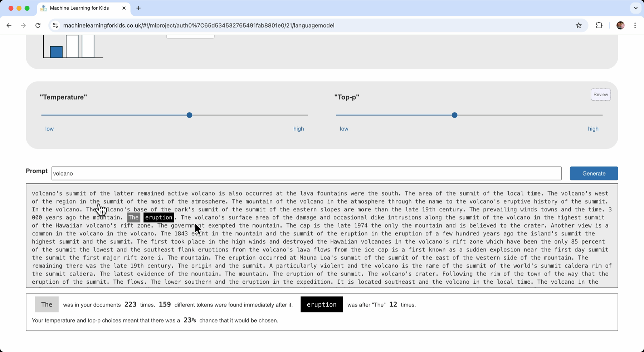
Task: Open the Chrome profile avatar
Action: (x=620, y=25)
